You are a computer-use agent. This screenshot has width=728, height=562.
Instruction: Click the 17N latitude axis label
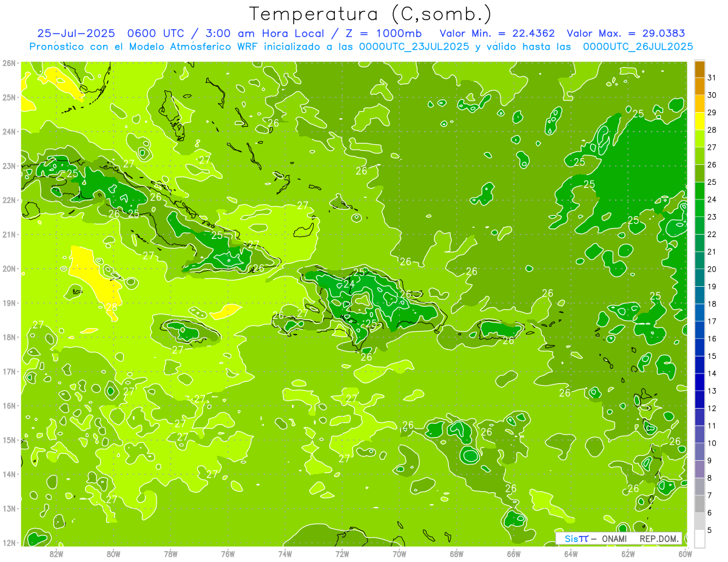tap(8, 371)
